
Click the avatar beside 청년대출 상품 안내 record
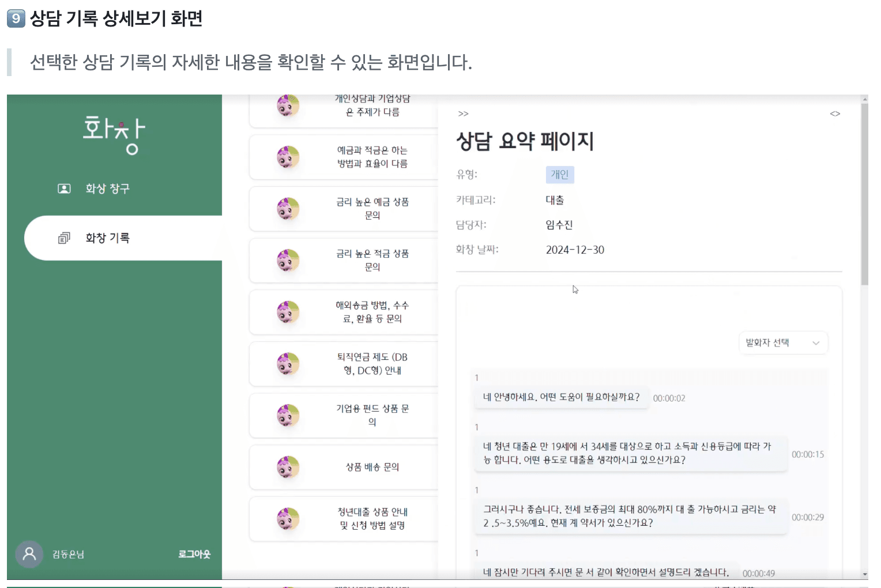click(x=289, y=518)
